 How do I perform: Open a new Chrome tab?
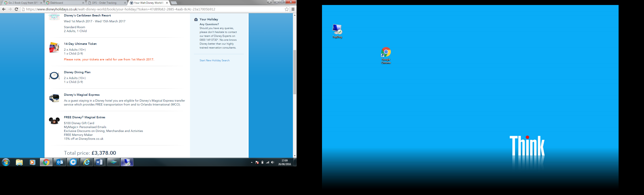174,3
